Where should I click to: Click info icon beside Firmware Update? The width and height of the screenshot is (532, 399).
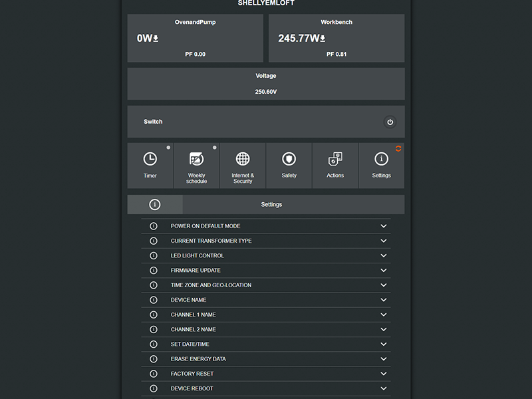pos(154,271)
